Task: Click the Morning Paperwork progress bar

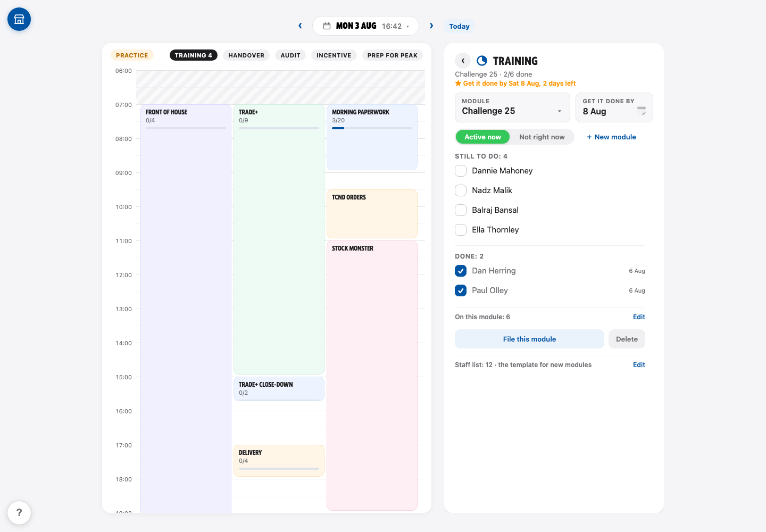Action: tap(372, 128)
